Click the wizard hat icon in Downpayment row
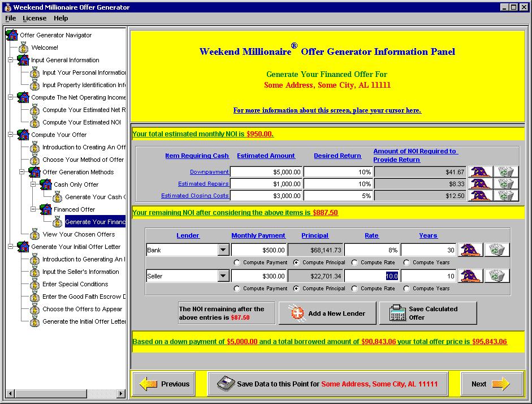The image size is (532, 404). (480, 172)
